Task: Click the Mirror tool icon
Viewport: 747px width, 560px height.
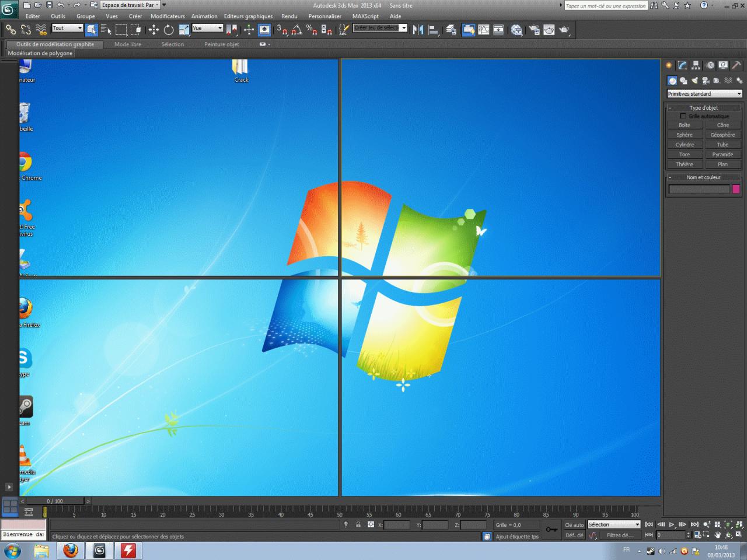Action: [418, 30]
